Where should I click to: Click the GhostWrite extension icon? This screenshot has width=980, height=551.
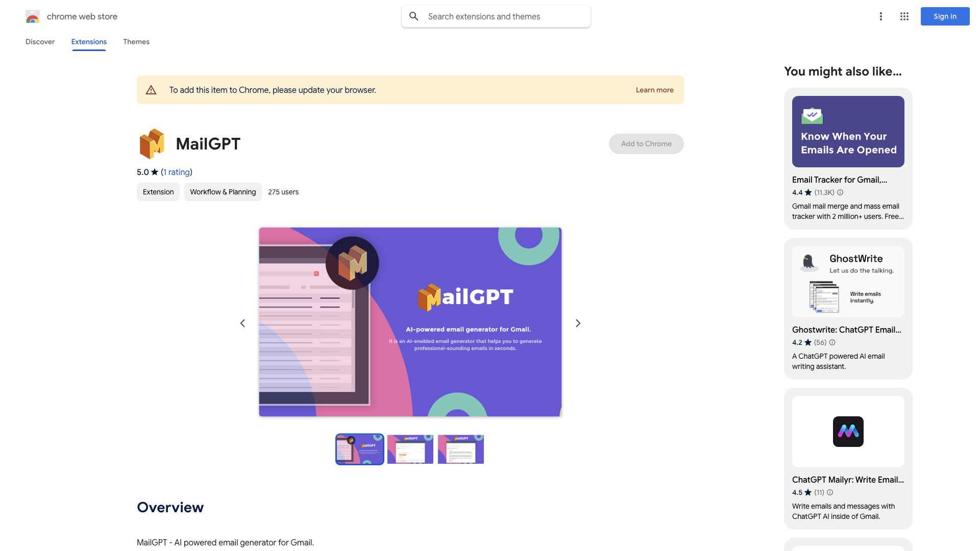(x=808, y=262)
